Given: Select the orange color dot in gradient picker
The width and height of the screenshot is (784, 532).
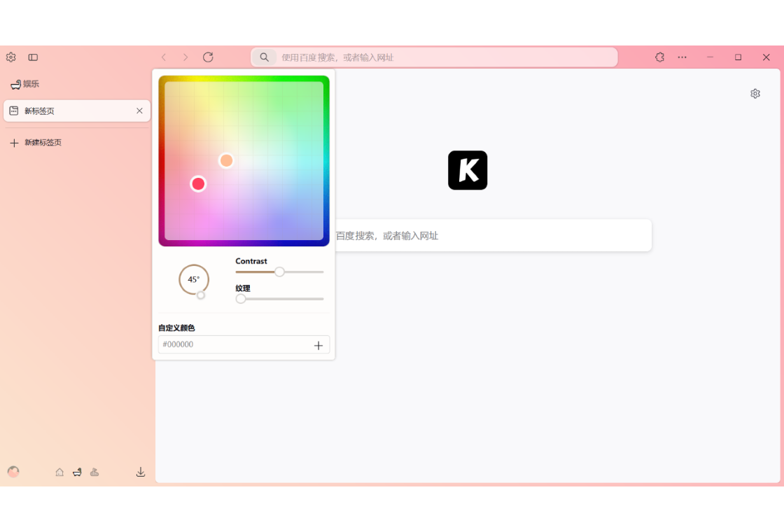Looking at the screenshot, I should 226,160.
